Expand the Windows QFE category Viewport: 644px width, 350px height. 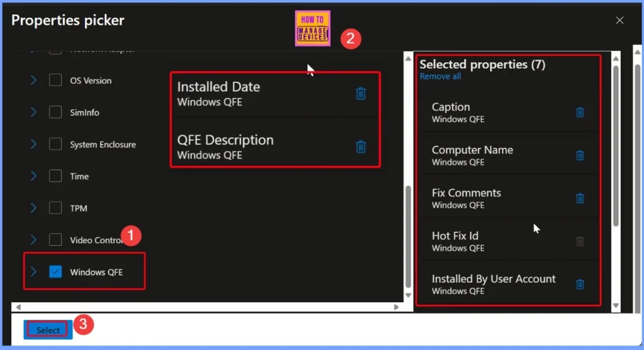coord(33,271)
